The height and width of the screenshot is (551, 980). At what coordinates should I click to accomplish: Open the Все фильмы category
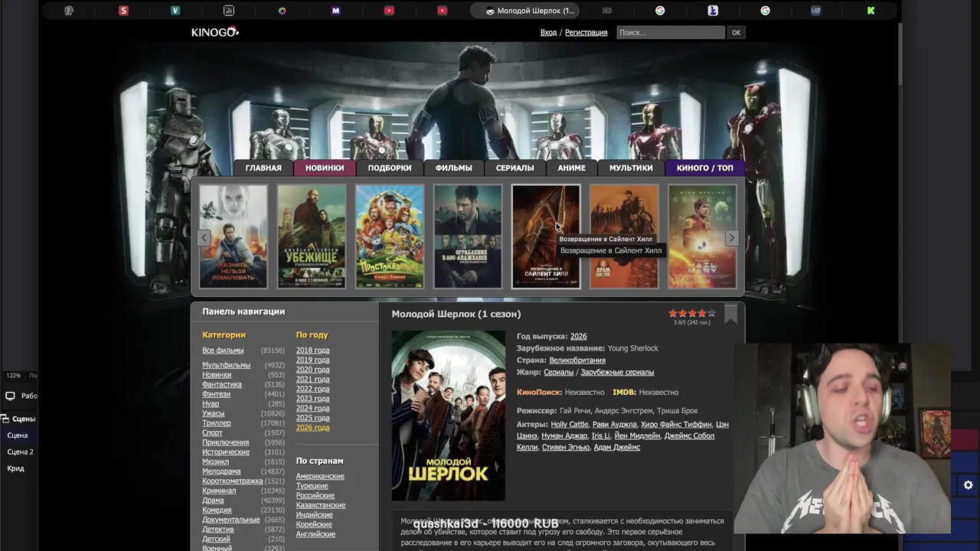(x=223, y=350)
